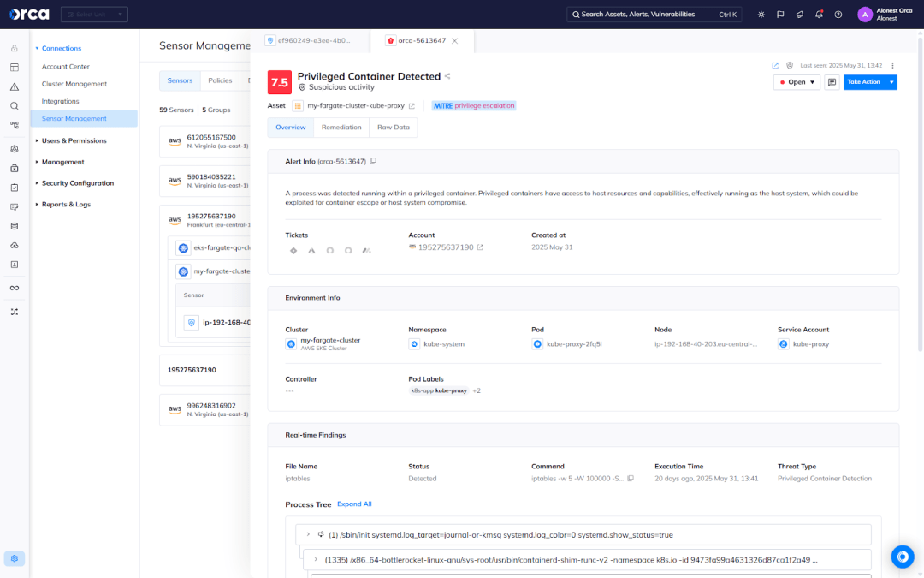Open the Alonest Orca user avatar menu

(864, 15)
